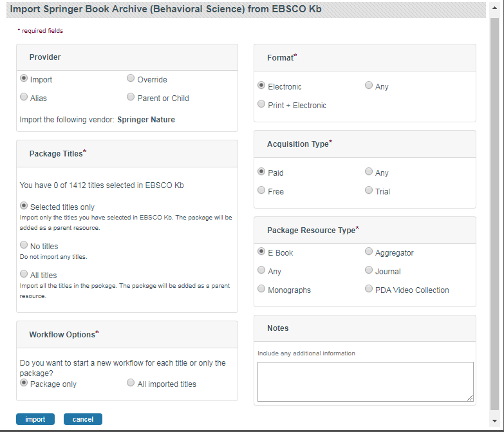Click the Notes textarea resize handle
Viewport: 504px width, 432px height.
(x=470, y=398)
